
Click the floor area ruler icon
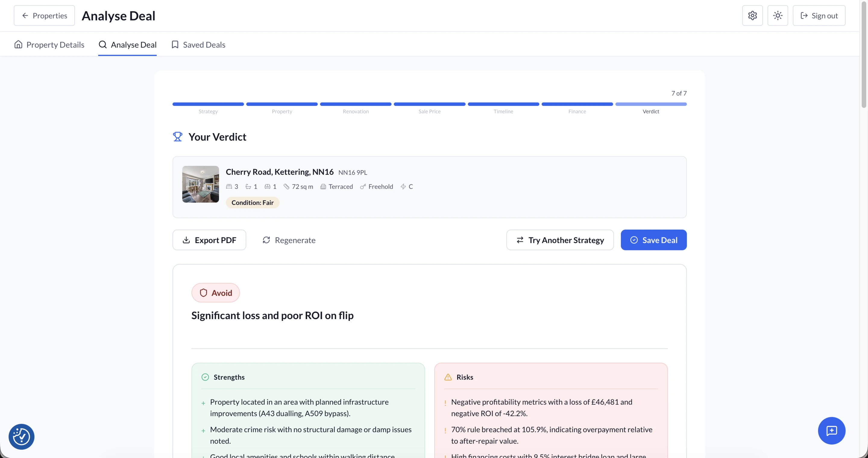(286, 187)
